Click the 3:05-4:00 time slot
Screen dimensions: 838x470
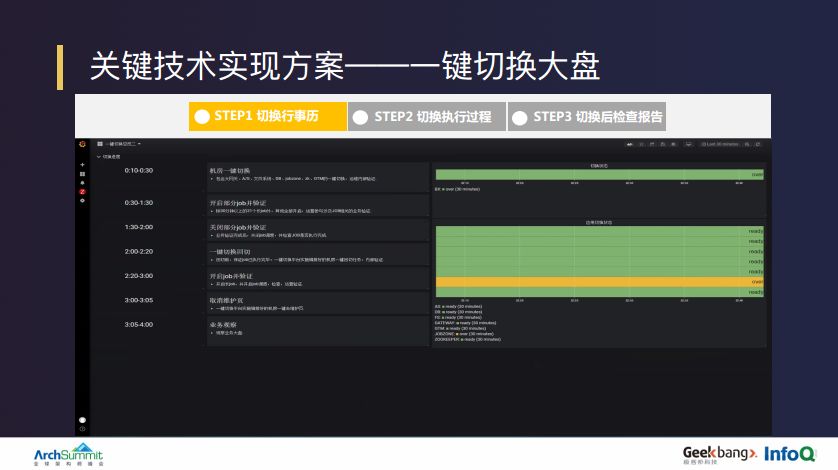[x=139, y=325]
